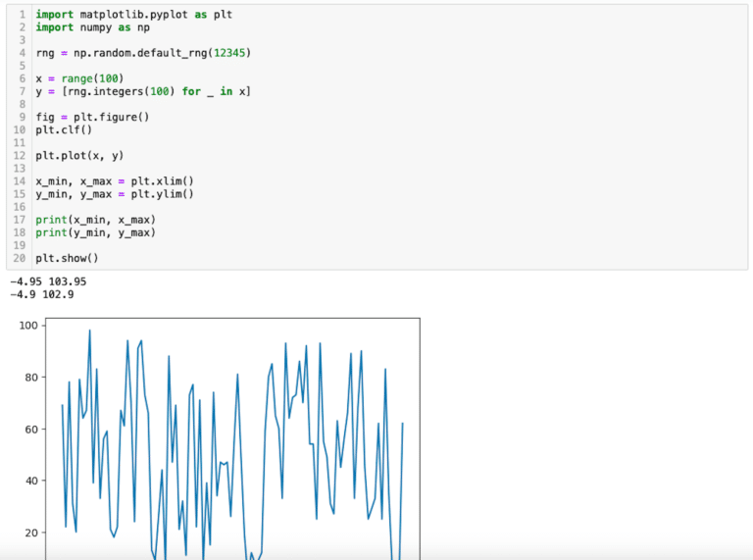Click the y-axis tick label 60
This screenshot has width=753, height=560.
(29, 430)
